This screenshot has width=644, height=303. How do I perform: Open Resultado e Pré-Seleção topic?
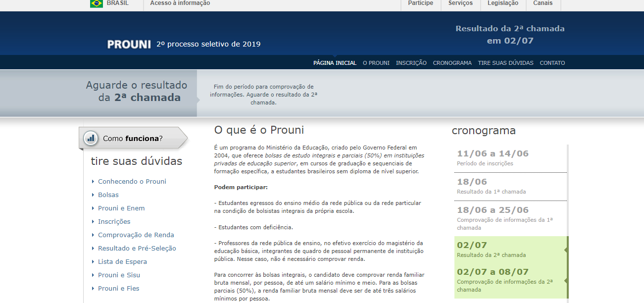click(x=137, y=248)
